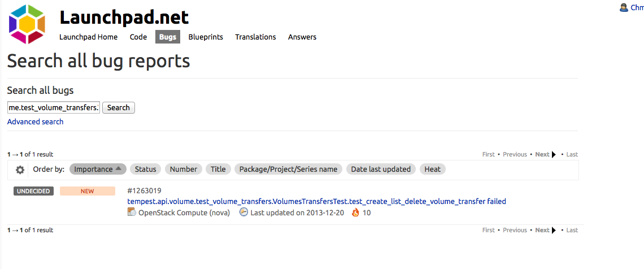Click the user avatar icon at top right
Screen dimensions: 644x269
click(624, 7)
